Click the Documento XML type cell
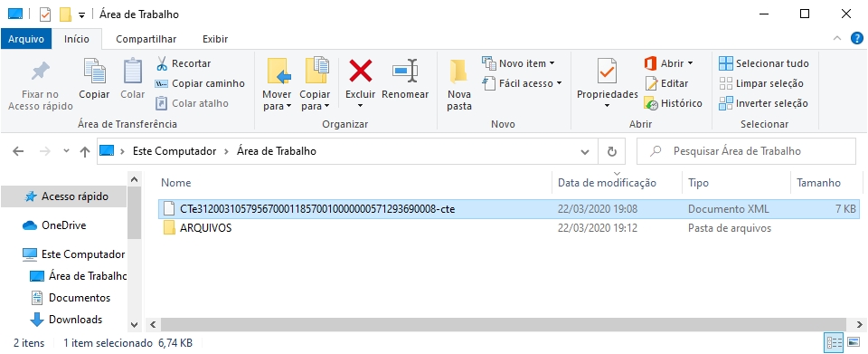The image size is (868, 354). 729,209
